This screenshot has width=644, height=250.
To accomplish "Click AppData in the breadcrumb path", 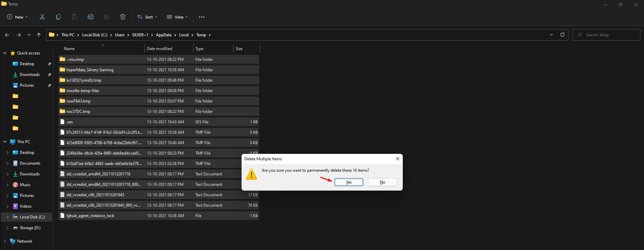I will point(164,35).
